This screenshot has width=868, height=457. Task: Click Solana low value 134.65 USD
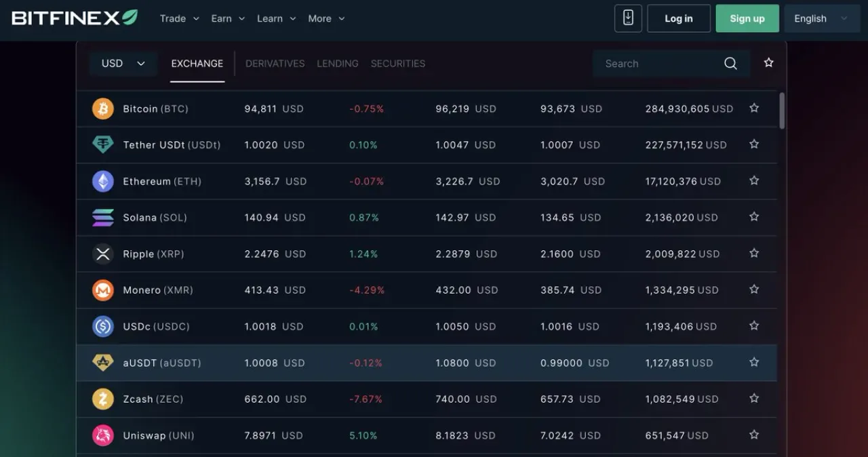tap(571, 218)
